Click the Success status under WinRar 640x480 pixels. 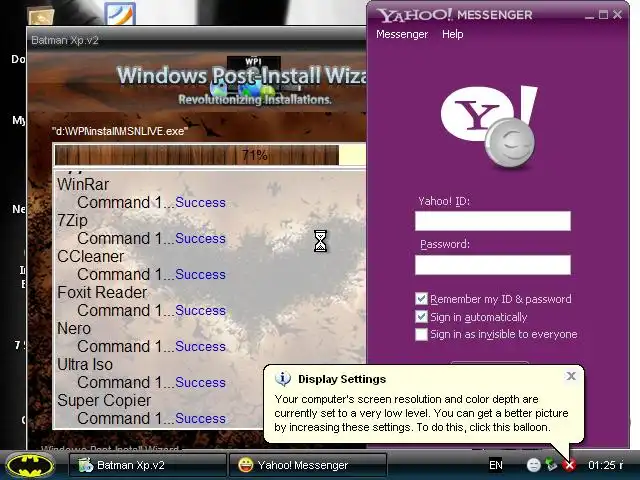(x=200, y=203)
